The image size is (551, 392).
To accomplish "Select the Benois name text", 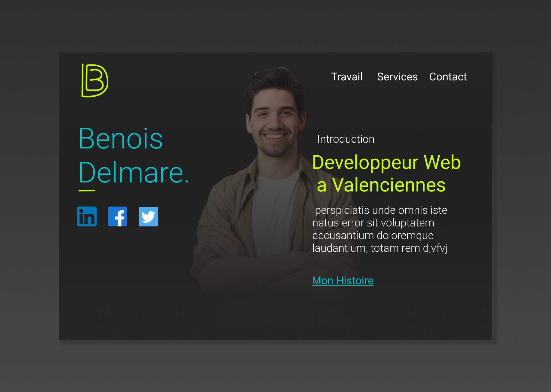I will pos(121,138).
